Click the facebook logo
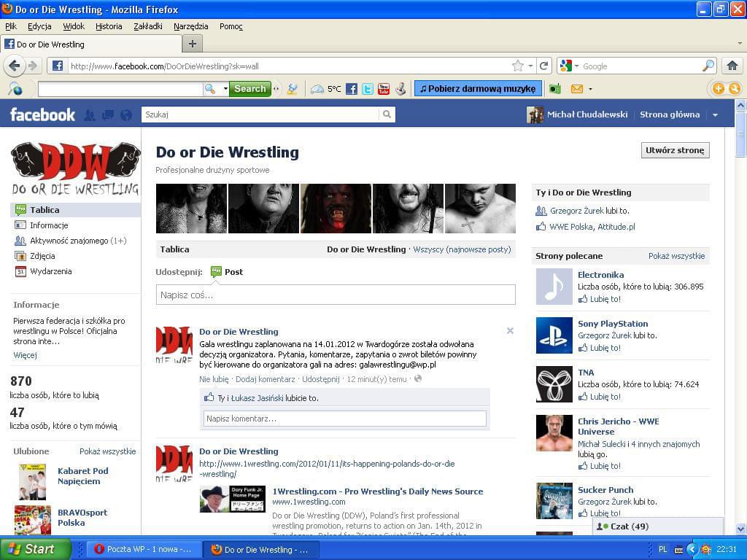This screenshot has height=560, width=747. pyautogui.click(x=42, y=114)
